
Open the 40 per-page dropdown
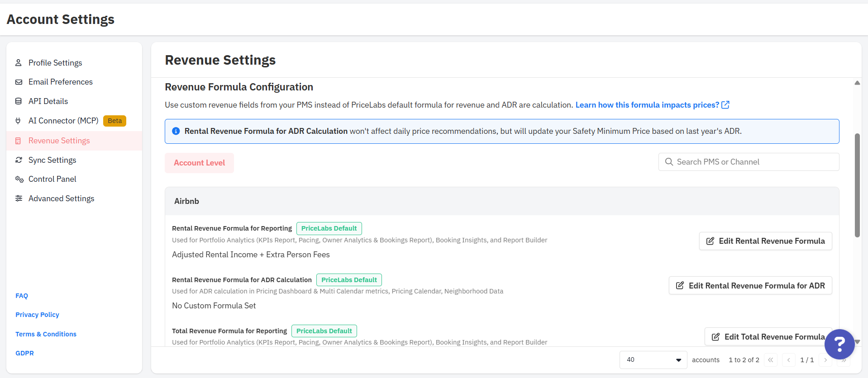[653, 360]
